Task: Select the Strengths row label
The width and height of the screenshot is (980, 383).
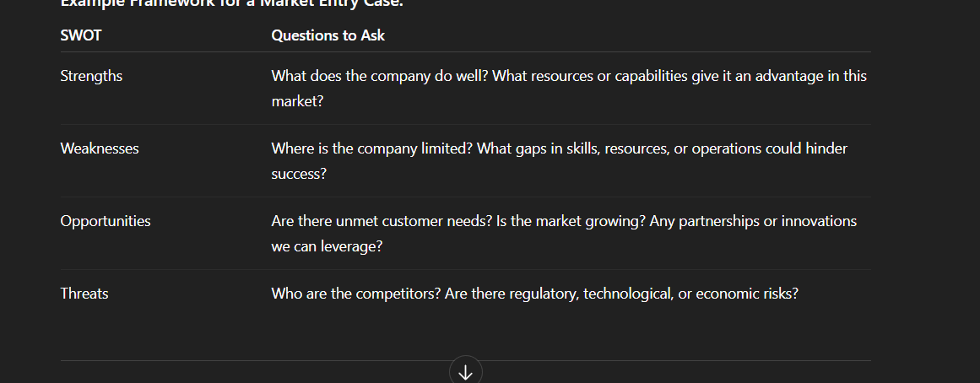Action: click(91, 76)
